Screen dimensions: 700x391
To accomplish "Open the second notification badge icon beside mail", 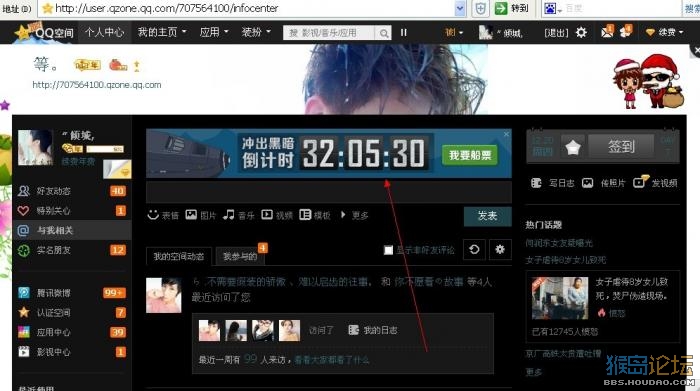I will [626, 32].
